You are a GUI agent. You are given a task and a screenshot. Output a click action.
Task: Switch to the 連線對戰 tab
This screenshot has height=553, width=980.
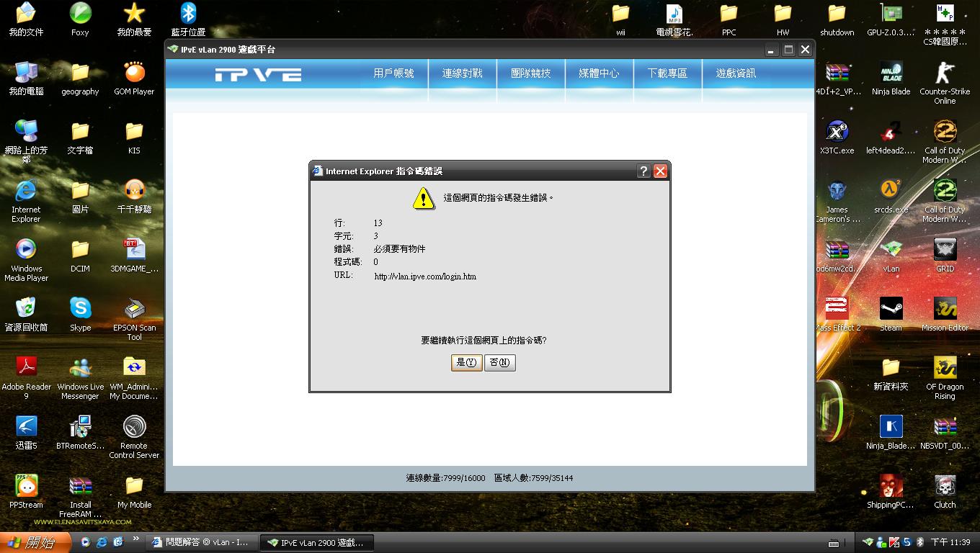(x=462, y=73)
